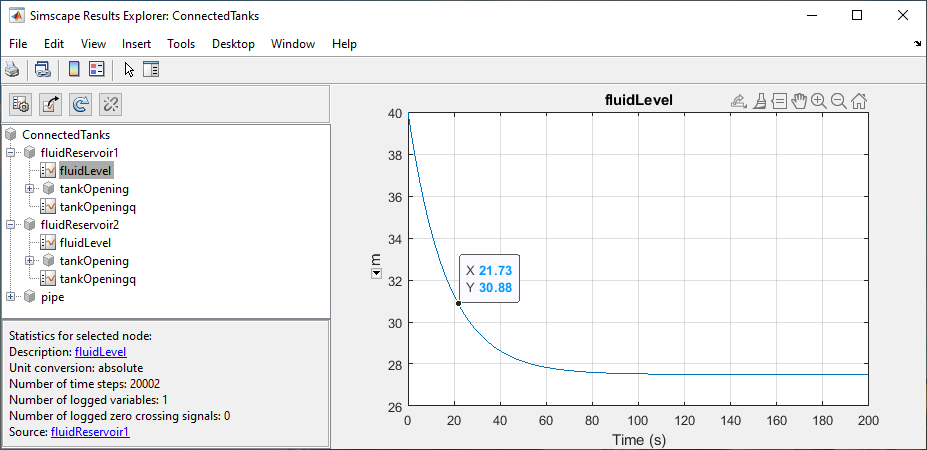Click the fluidLevel plot title
The image size is (927, 450).
point(638,101)
